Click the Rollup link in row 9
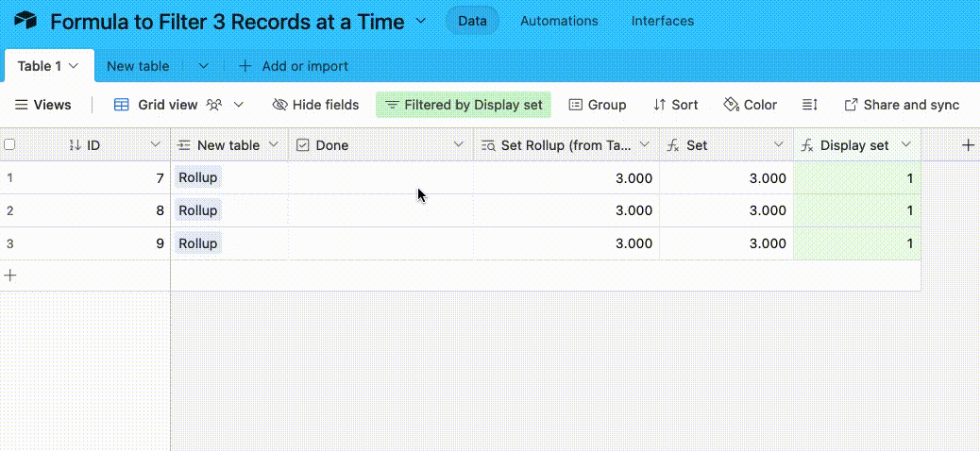This screenshot has width=980, height=451. click(198, 243)
